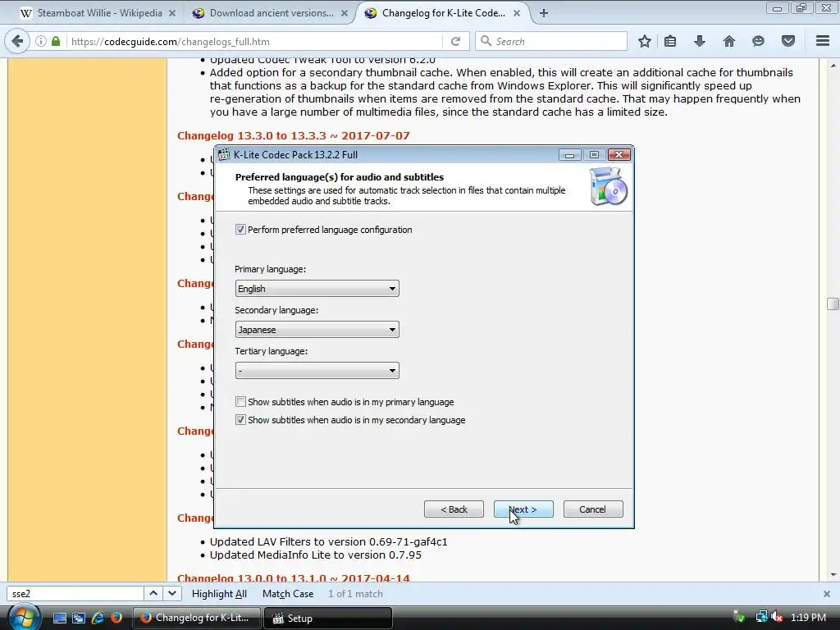Close the find bar with X
This screenshot has width=840, height=630.
click(x=827, y=594)
